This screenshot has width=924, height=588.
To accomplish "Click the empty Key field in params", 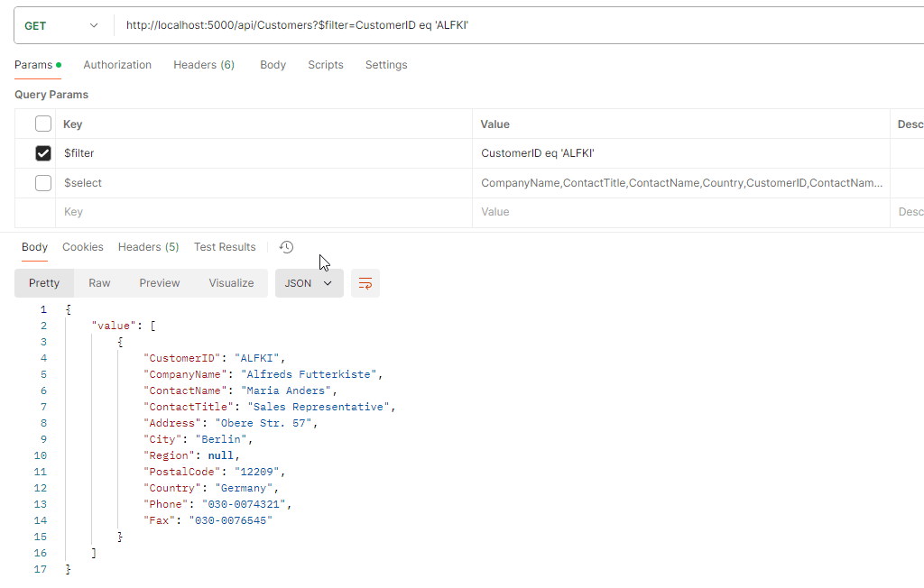I will (x=262, y=212).
